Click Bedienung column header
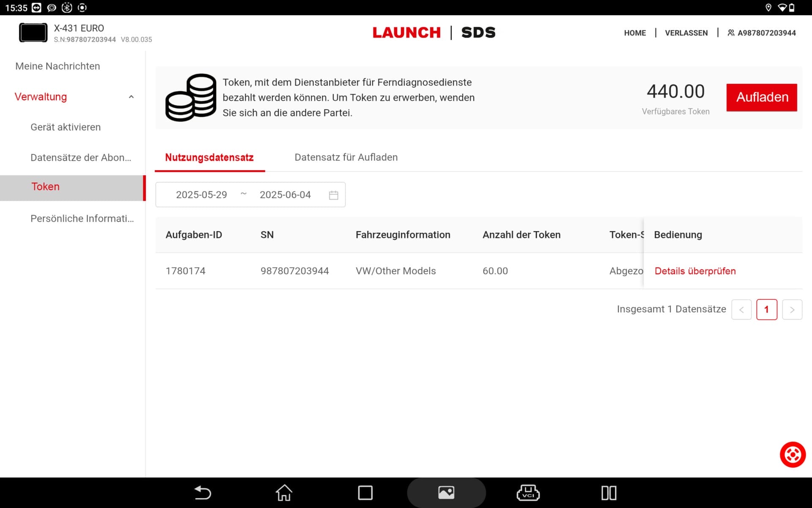The height and width of the screenshot is (508, 812). point(678,235)
